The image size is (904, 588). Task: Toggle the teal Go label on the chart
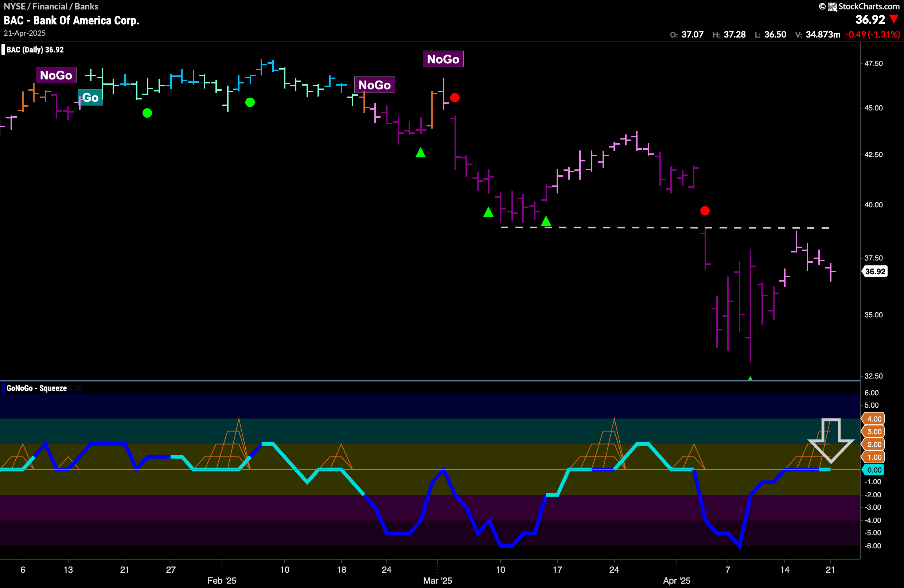pos(90,98)
